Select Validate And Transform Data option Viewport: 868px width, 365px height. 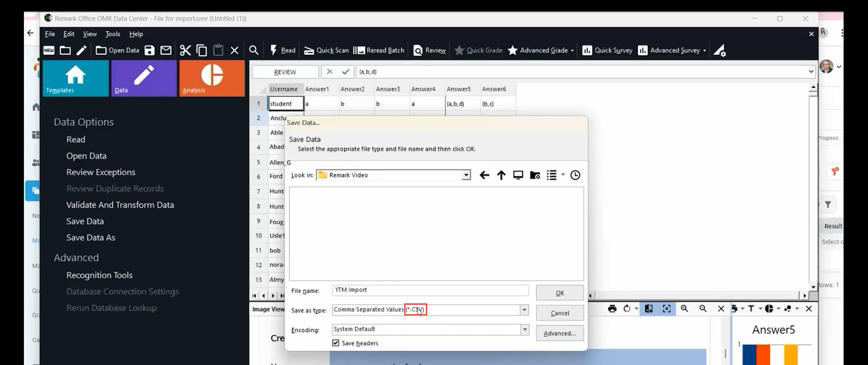(x=120, y=205)
